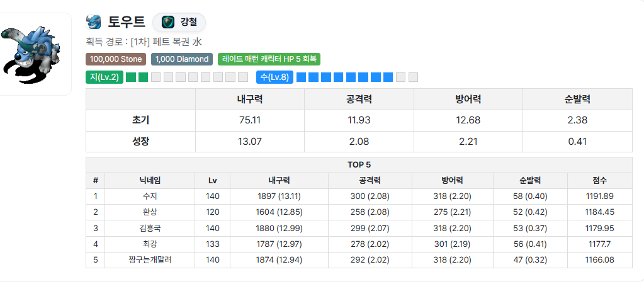Click the 순발력 header in the stats table

pos(577,99)
